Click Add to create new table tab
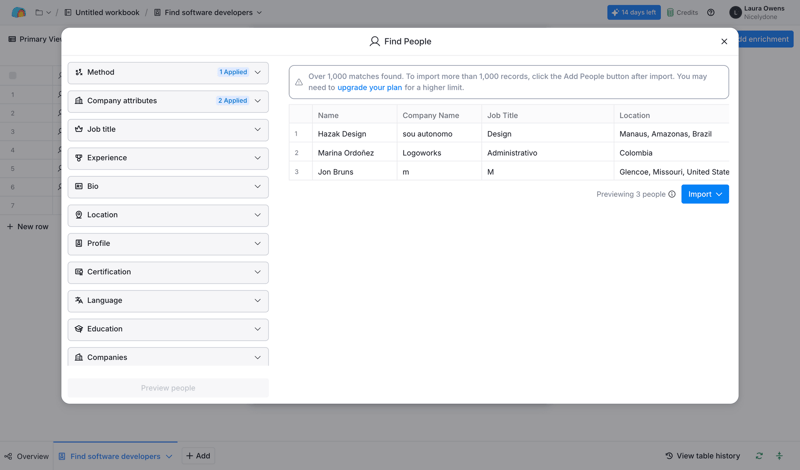 [198, 456]
